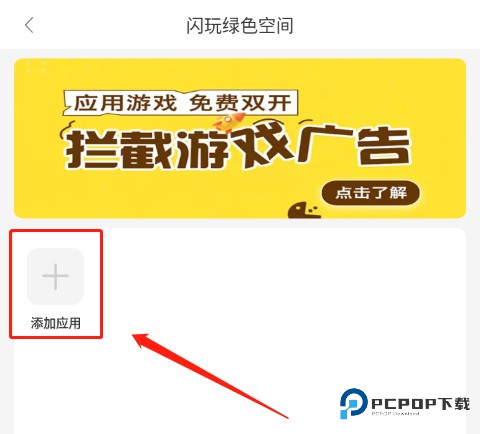The width and height of the screenshot is (480, 434).
Task: Click the PCPOP下载 watermark text
Action: coord(421,403)
